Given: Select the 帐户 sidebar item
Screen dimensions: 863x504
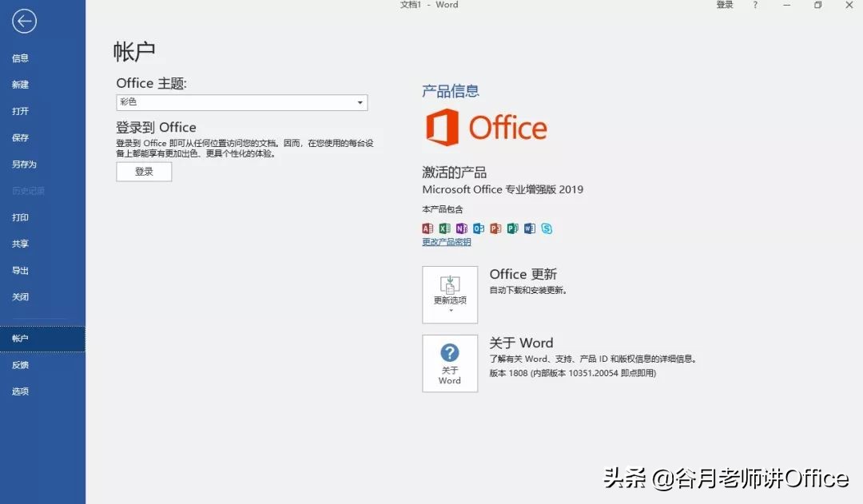Looking at the screenshot, I should point(42,339).
